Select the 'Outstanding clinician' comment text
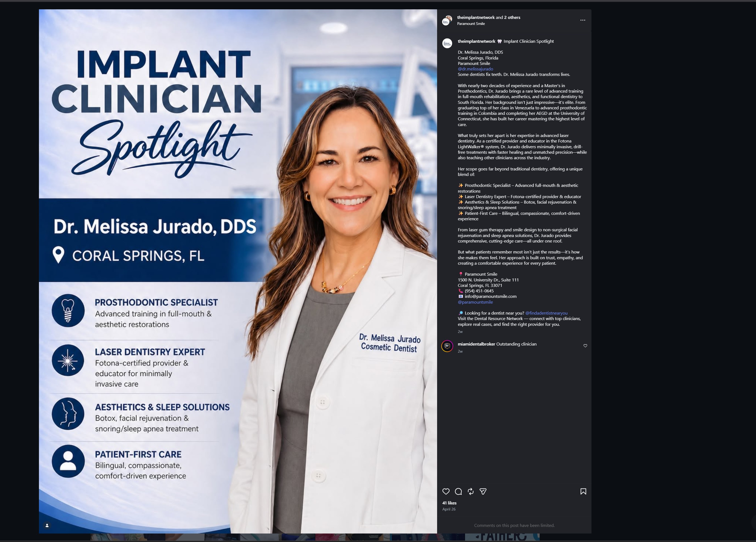This screenshot has height=542, width=756. [x=516, y=344]
